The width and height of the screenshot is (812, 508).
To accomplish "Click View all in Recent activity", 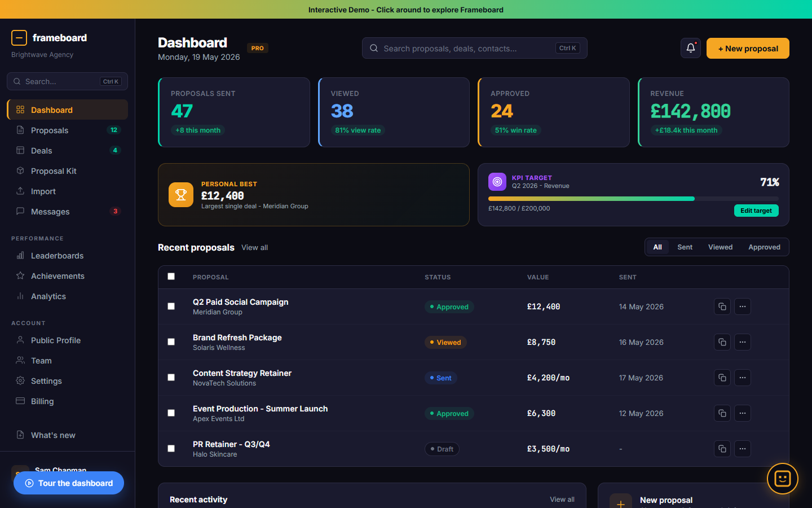I will click(x=562, y=500).
